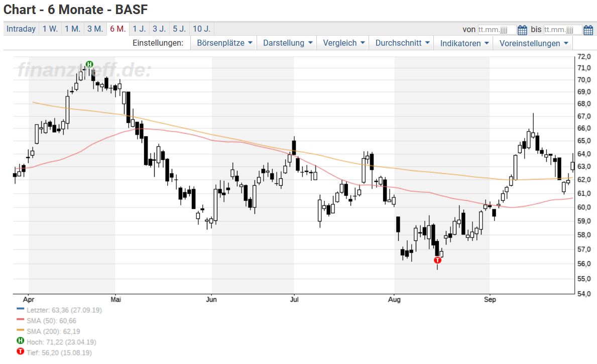Click the red T low marker on the chart
Viewport: 597px width, 364px height.
click(x=437, y=260)
